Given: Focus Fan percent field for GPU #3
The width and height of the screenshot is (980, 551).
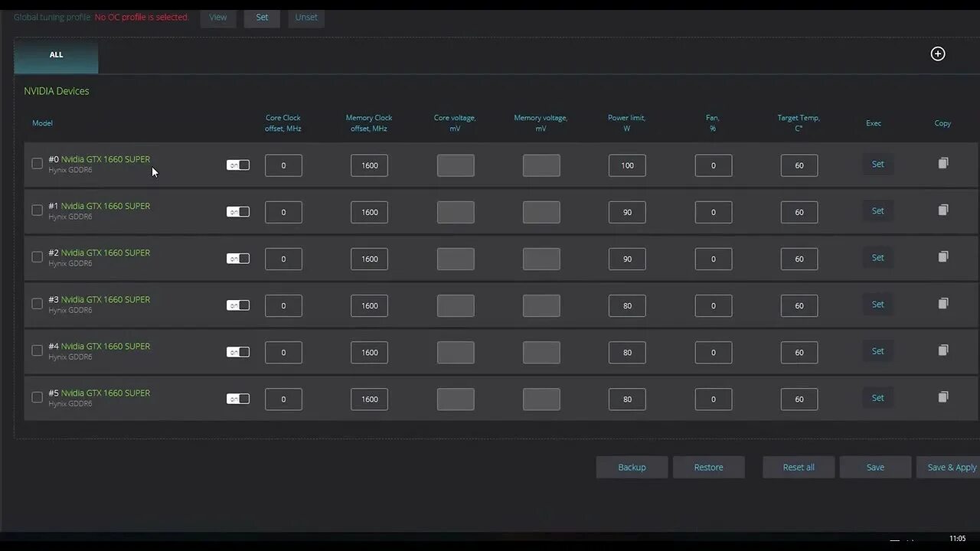Looking at the screenshot, I should pyautogui.click(x=713, y=305).
